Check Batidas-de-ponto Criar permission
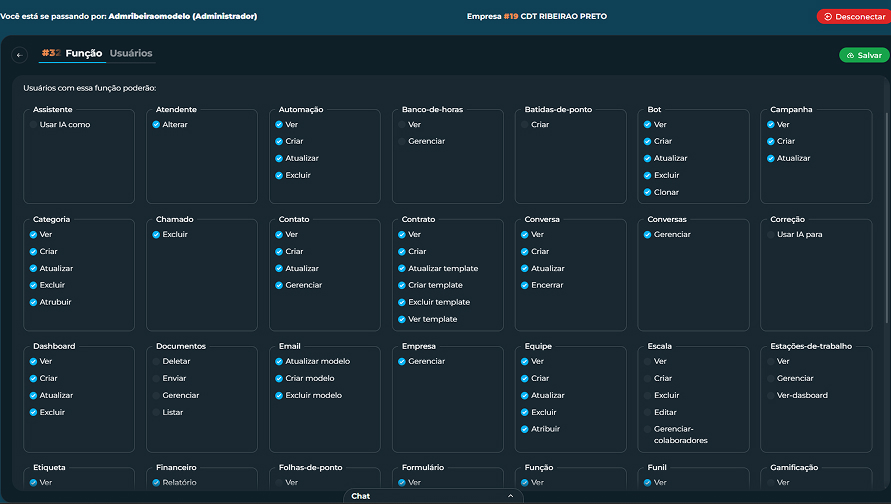Image resolution: width=891 pixels, height=504 pixels. pos(524,124)
